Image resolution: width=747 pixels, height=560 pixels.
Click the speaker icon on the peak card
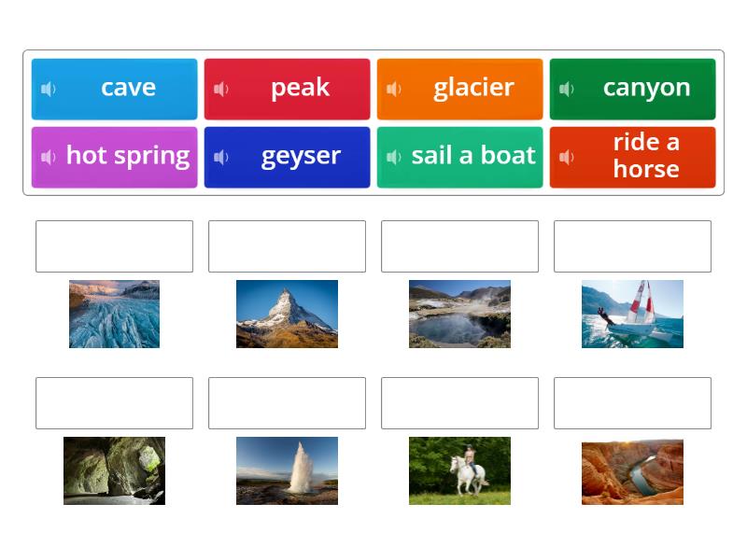[220, 89]
